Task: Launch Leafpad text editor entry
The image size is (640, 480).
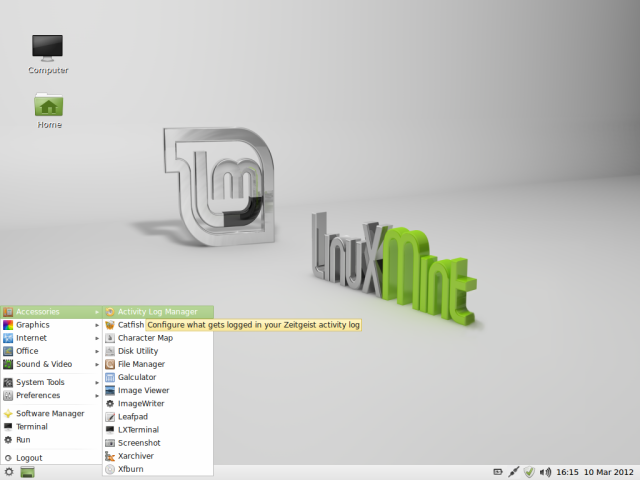Action: [x=158, y=417]
